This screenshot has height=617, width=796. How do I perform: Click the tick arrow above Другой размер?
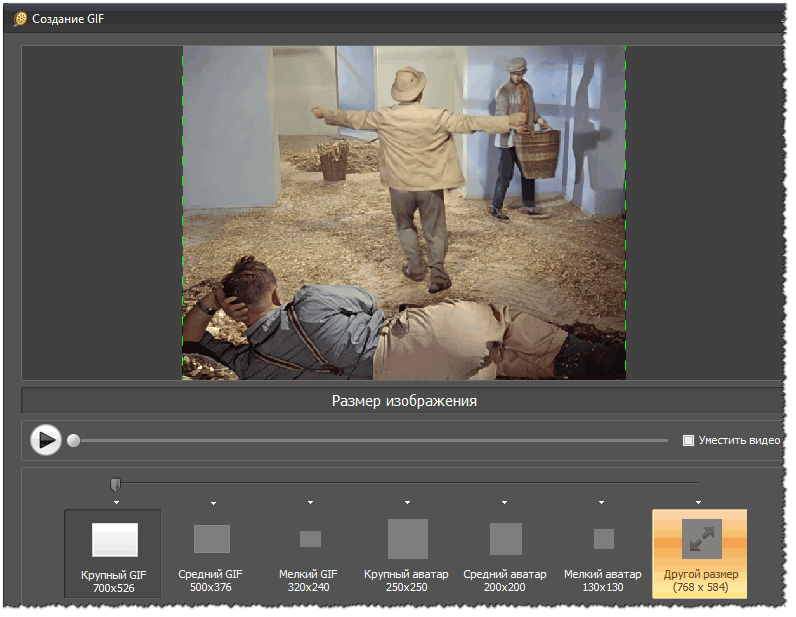(698, 502)
